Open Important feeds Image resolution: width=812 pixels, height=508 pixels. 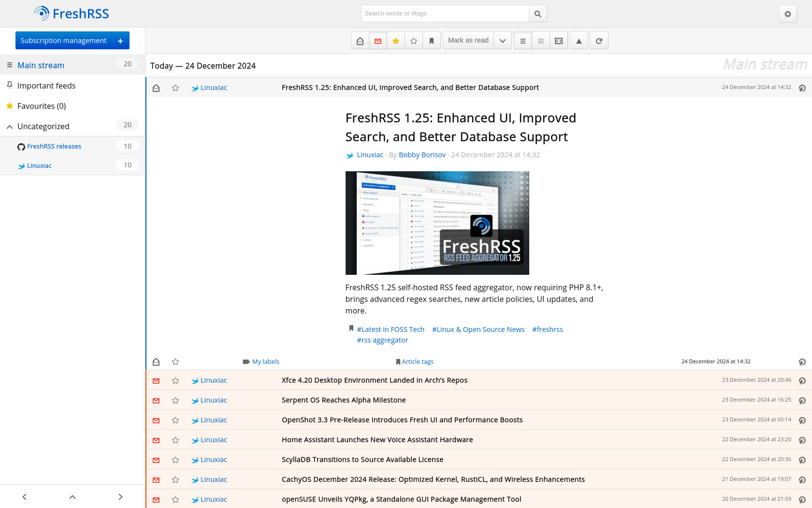(46, 86)
